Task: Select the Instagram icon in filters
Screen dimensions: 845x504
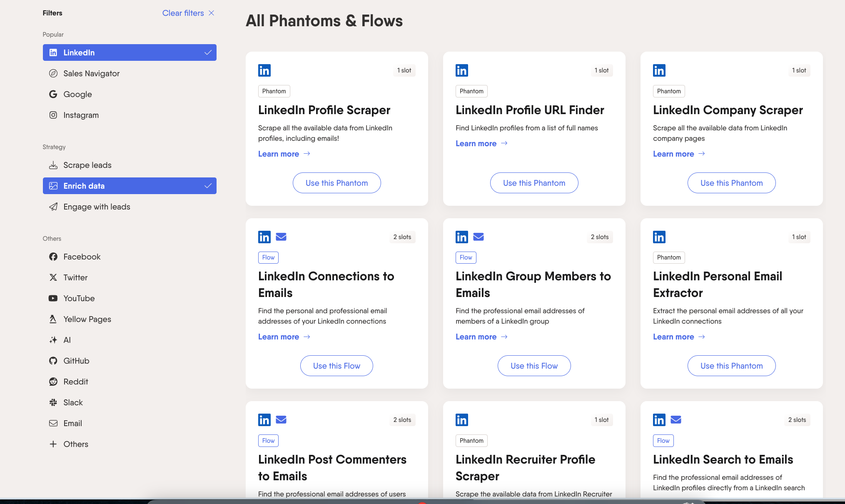Action: coord(53,115)
